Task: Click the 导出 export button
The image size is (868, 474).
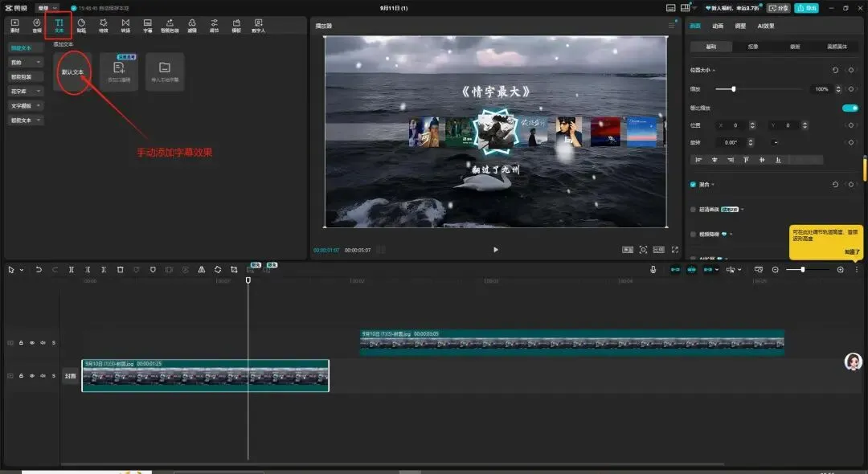Action: point(806,7)
